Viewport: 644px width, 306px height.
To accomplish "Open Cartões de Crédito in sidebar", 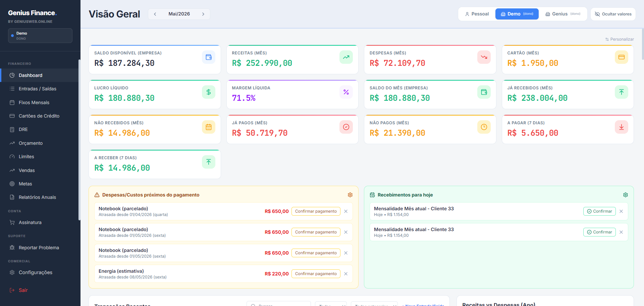I will click(x=40, y=116).
